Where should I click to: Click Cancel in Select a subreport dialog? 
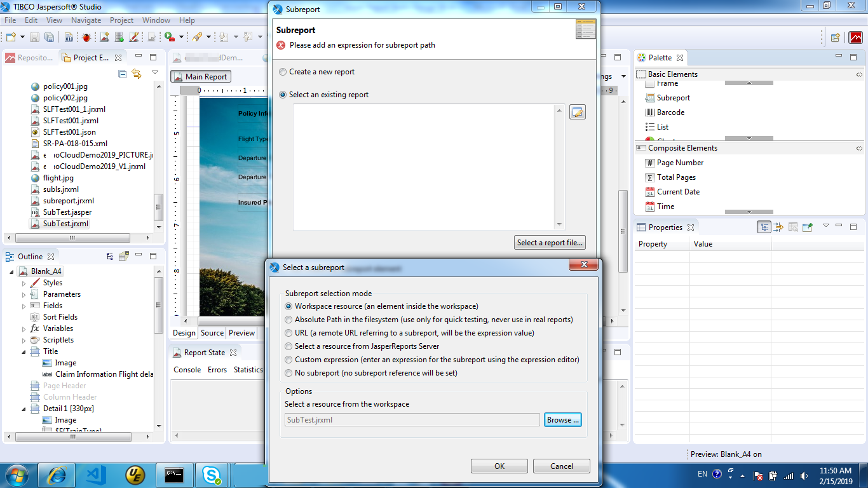pos(562,466)
